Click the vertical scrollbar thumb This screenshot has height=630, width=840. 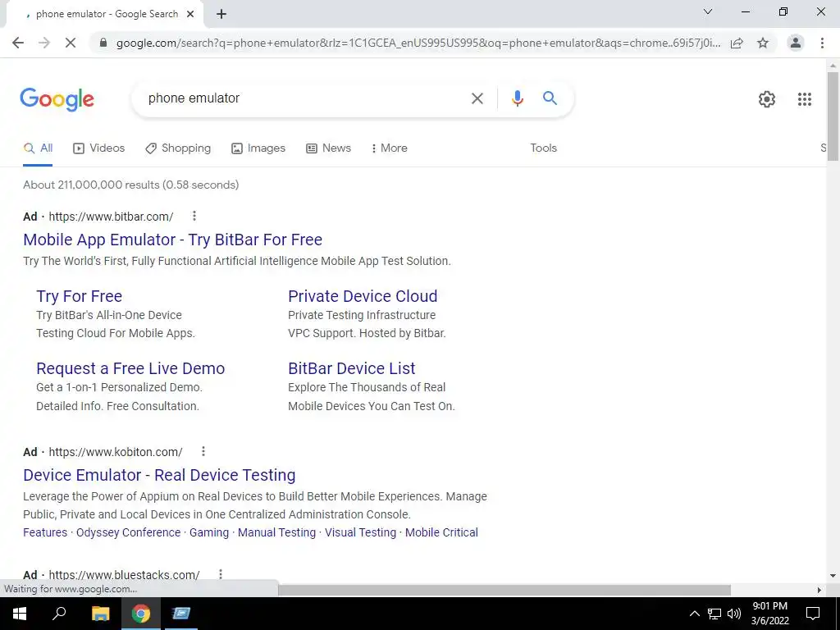click(833, 116)
